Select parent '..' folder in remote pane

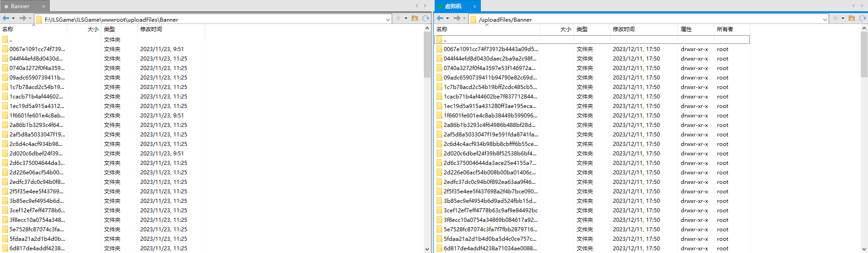[592, 40]
